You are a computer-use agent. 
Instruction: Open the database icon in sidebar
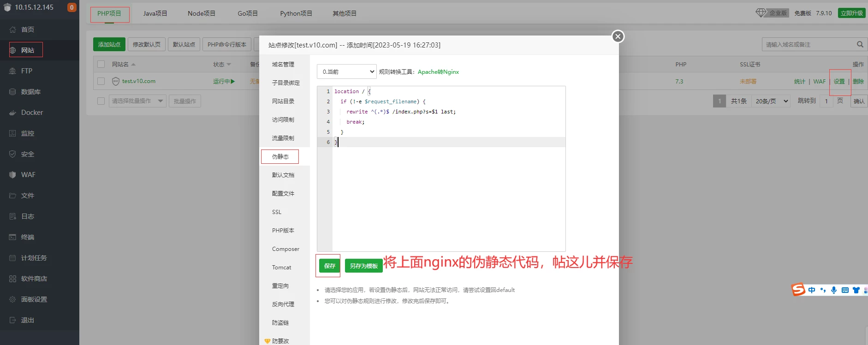coord(12,92)
